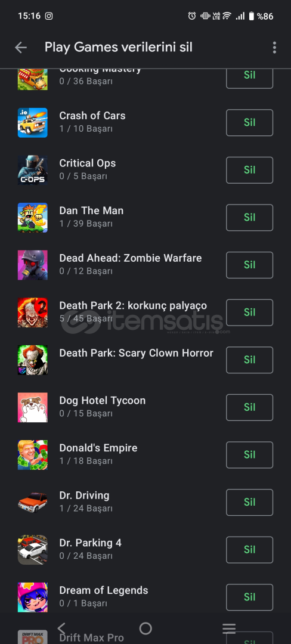Remove Death Park: Scary Clown Horror data

(249, 360)
